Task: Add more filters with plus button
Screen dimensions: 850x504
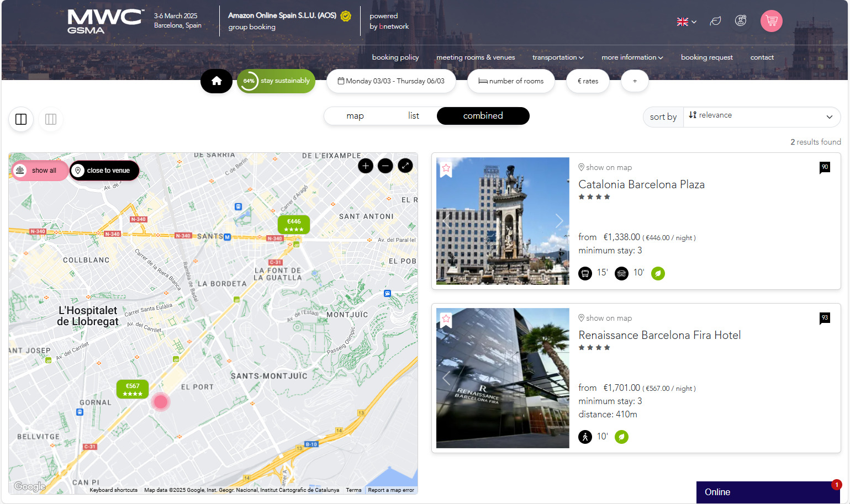Action: 635,81
